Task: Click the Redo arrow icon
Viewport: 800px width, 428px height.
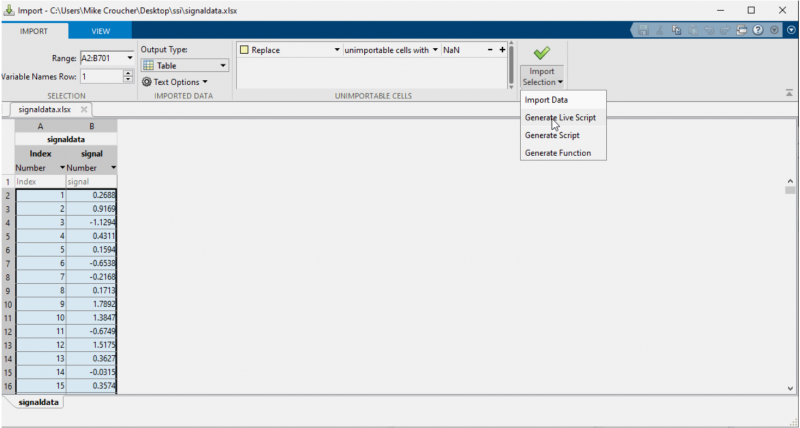Action: click(x=725, y=31)
